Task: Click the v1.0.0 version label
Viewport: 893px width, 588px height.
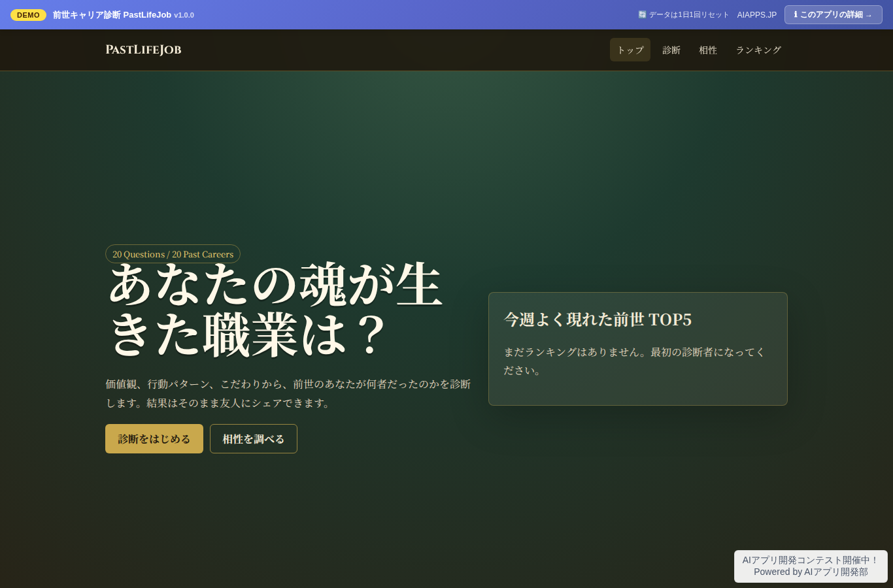Action: click(x=184, y=15)
